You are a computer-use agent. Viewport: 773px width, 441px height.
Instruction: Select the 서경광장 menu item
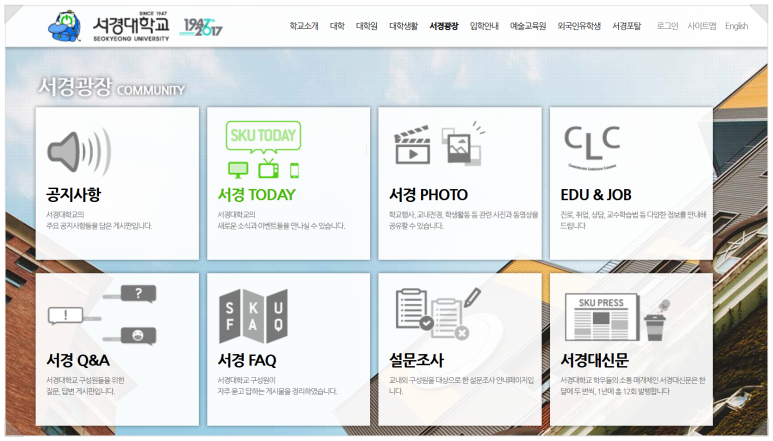tap(444, 26)
